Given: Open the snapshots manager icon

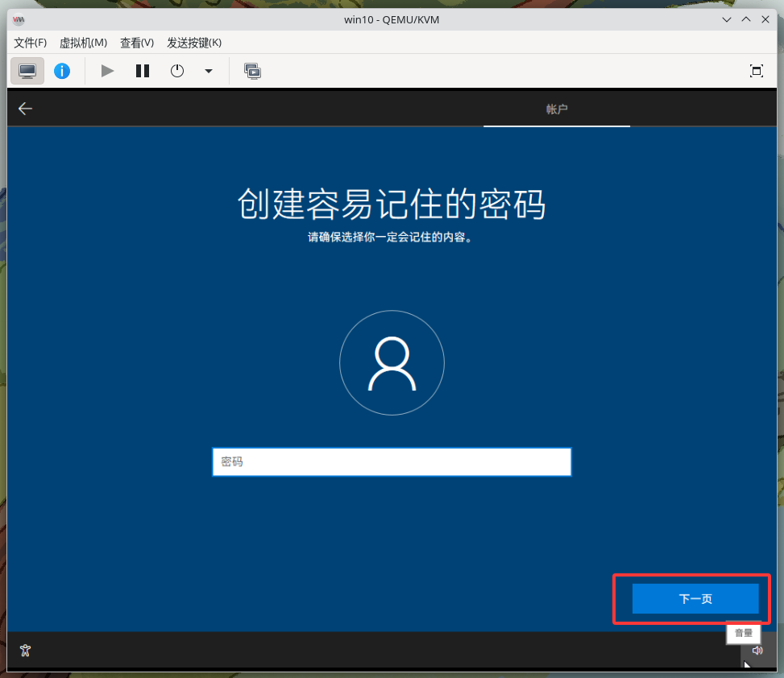Looking at the screenshot, I should tap(252, 71).
